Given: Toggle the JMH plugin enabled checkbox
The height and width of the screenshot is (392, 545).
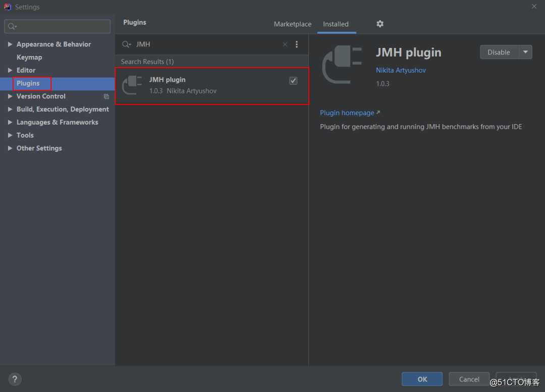Looking at the screenshot, I should (293, 81).
